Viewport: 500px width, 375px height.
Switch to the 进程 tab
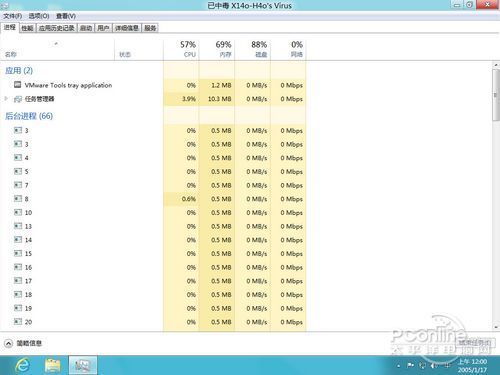tap(10, 27)
